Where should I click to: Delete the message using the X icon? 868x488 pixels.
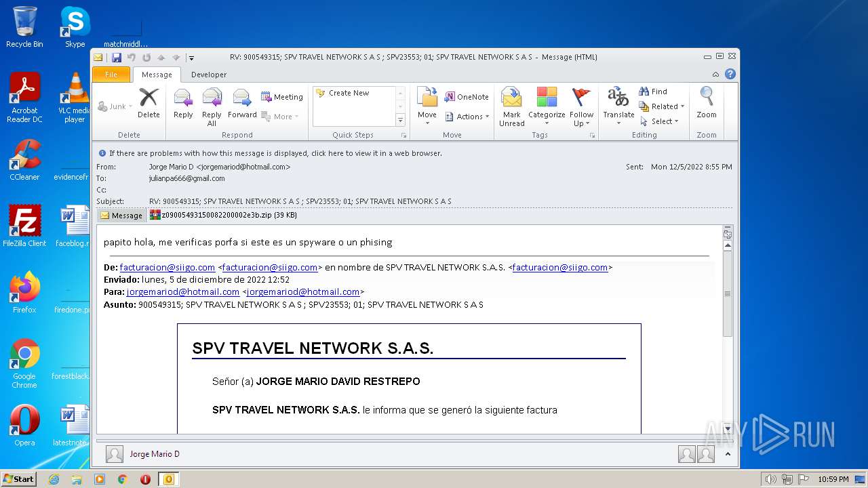(x=149, y=104)
